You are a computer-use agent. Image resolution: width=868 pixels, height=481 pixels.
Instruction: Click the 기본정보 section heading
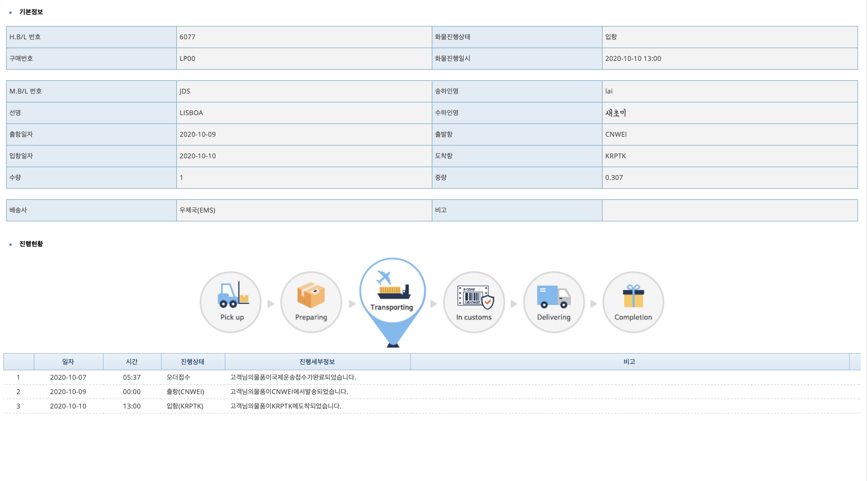coord(31,12)
